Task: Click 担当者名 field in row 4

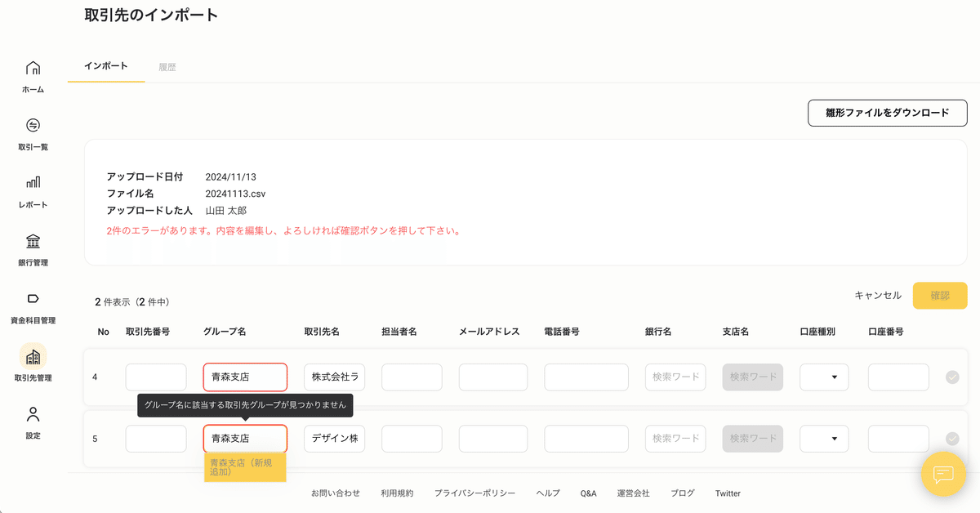Action: point(412,377)
